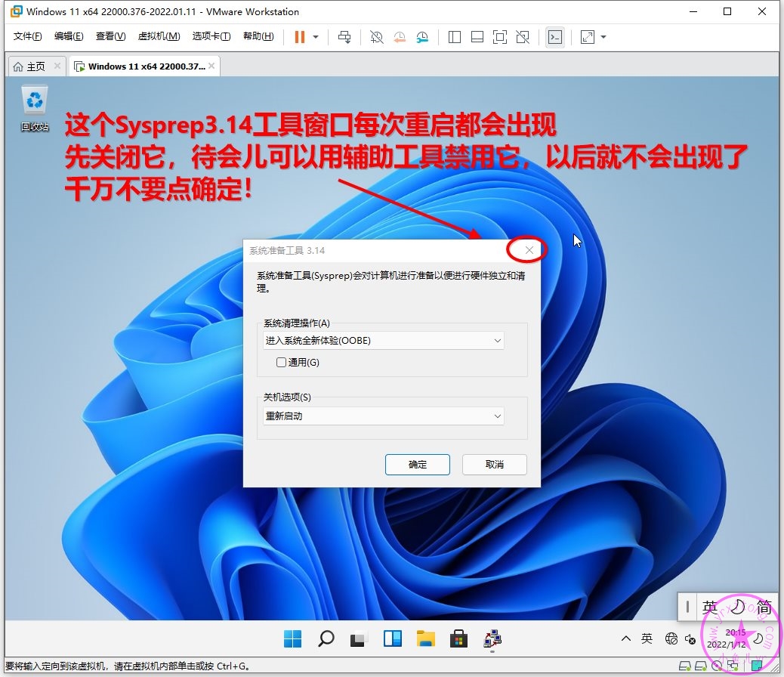Open the 选项卡(T) menu
The image size is (784, 677).
(211, 36)
